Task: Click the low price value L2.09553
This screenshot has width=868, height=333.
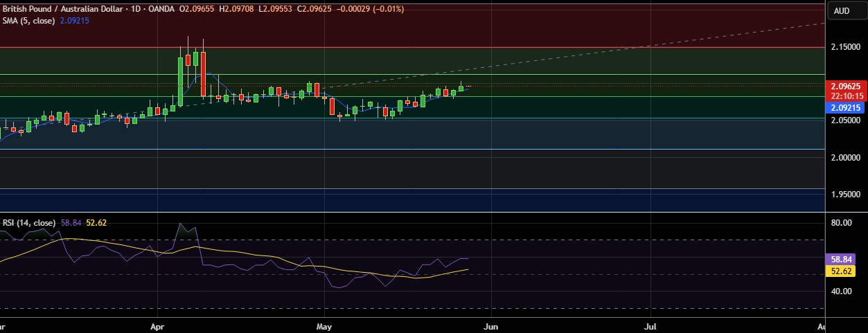Action: coord(274,9)
